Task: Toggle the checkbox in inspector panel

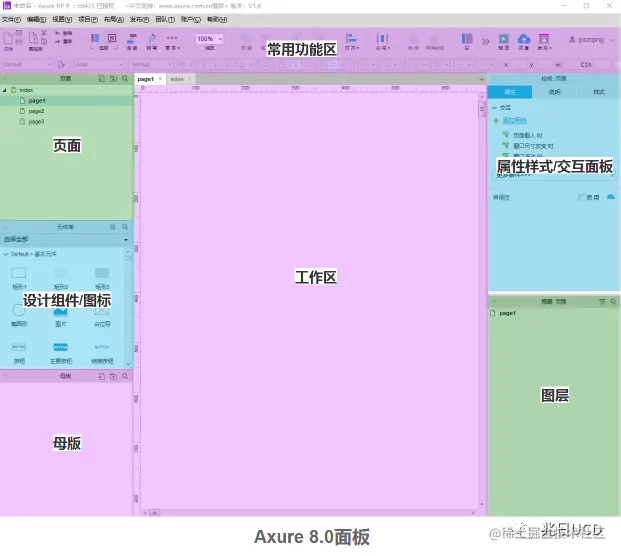Action: [581, 197]
